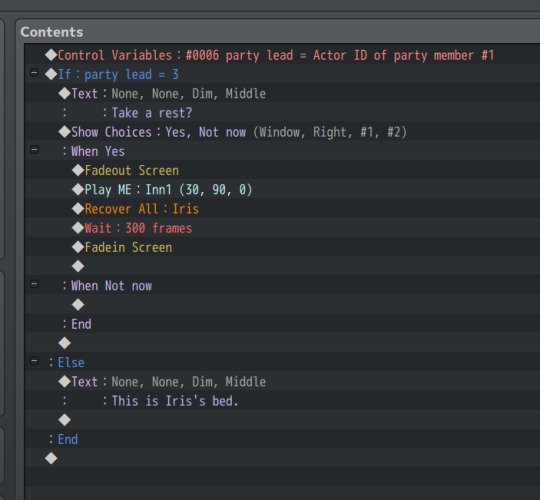
Task: Select the Show Choices Yes, Not now command
Action: click(x=282, y=132)
